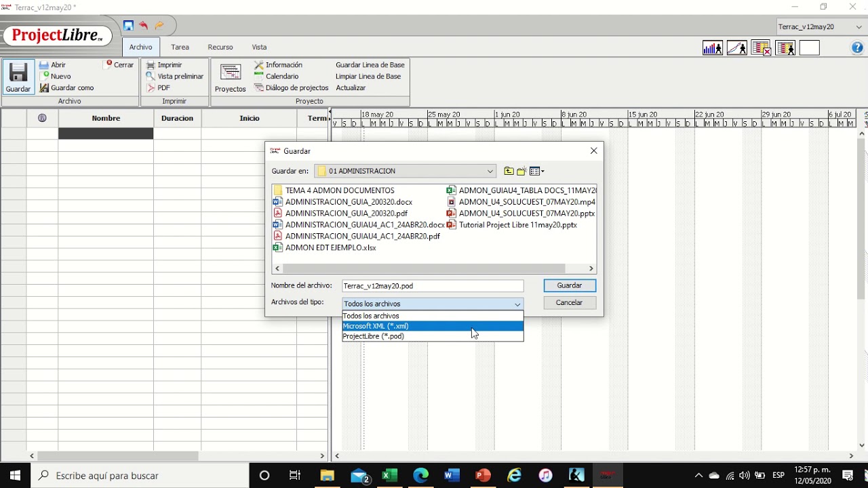Open the Windows Start menu

click(x=15, y=476)
